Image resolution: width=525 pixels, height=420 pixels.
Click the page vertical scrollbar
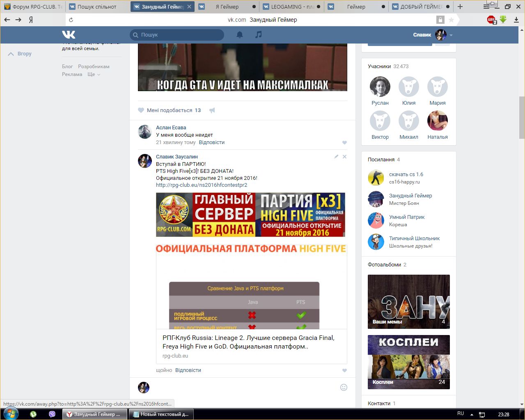(522, 117)
